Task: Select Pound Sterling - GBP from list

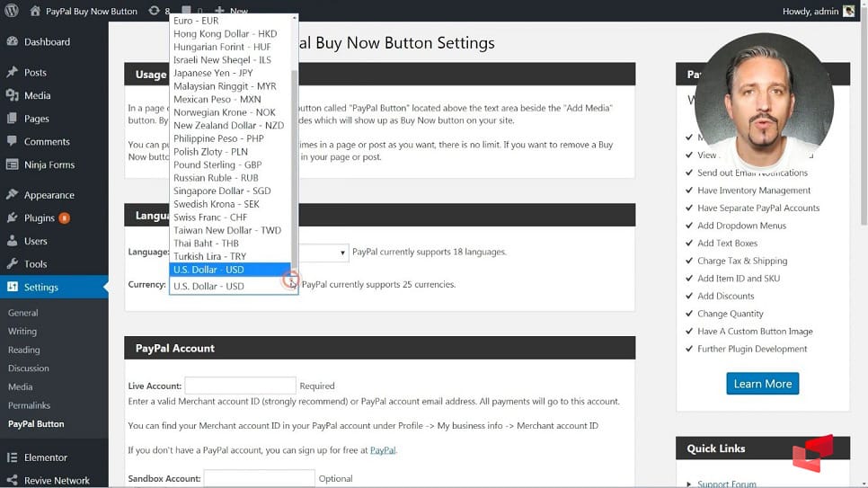Action: [x=217, y=165]
